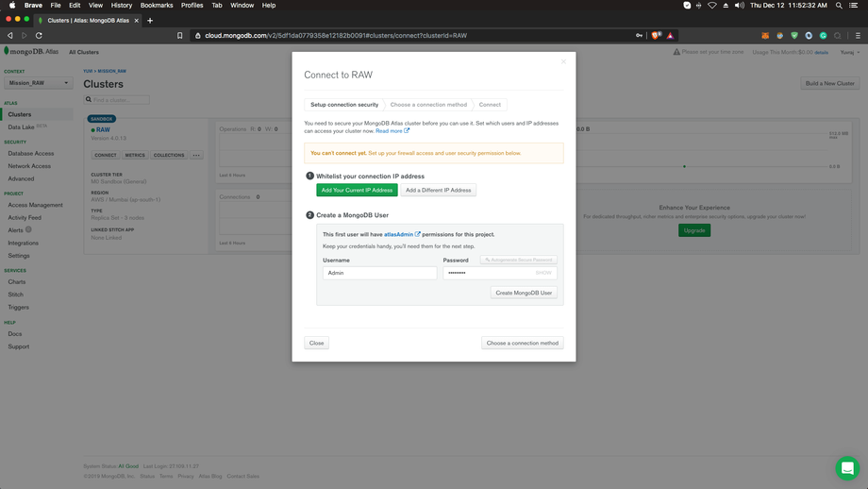Click the browser reload icon
This screenshot has width=868, height=489.
coord(39,36)
